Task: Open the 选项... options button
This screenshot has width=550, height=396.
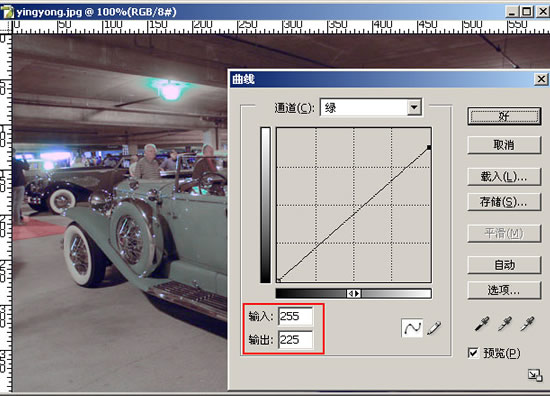Action: [504, 290]
